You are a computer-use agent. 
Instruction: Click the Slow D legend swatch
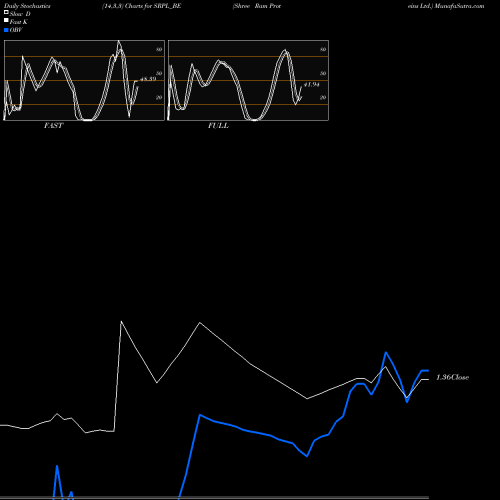(6, 12)
